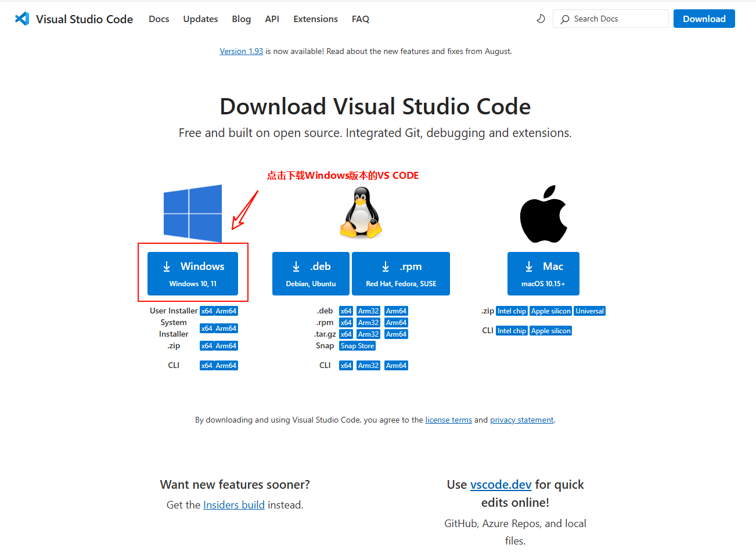Select the Arm64 CLI build for Windows

(x=226, y=365)
